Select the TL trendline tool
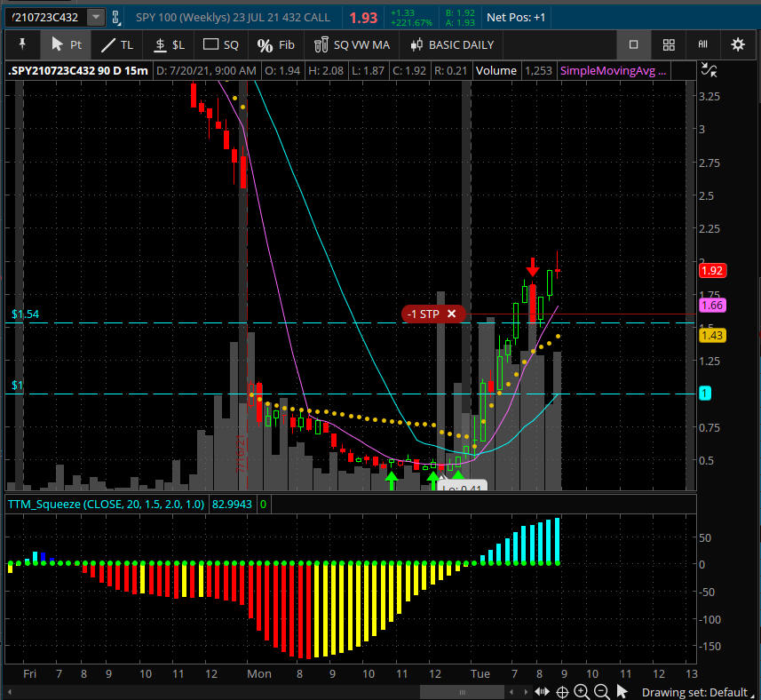This screenshot has height=700, width=761. (116, 44)
